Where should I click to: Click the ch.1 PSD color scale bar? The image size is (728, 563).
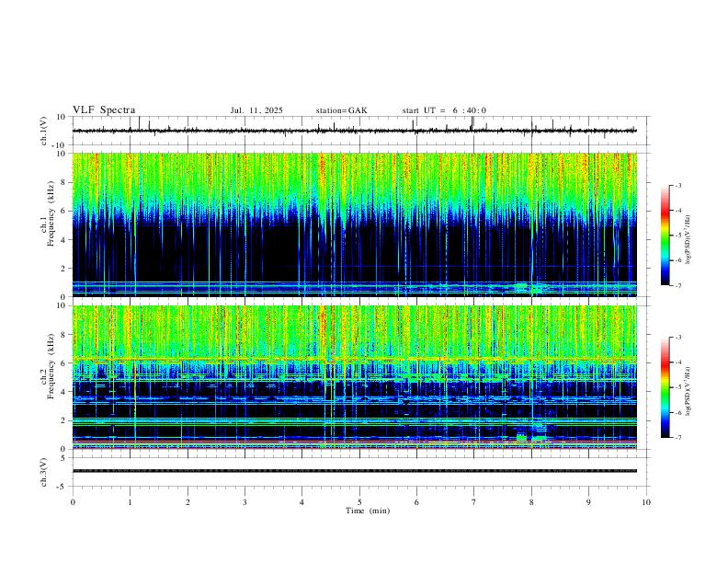tap(665, 236)
